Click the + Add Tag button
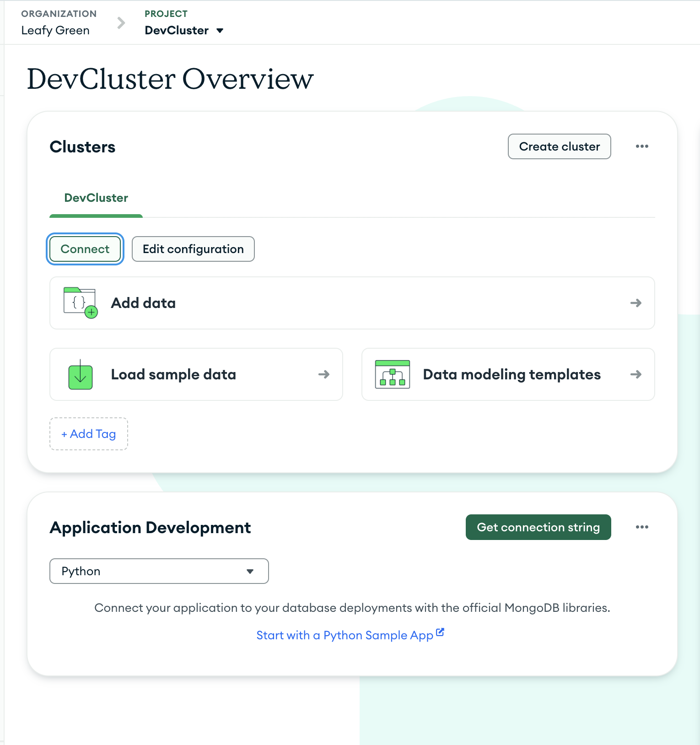The height and width of the screenshot is (745, 700). (x=89, y=434)
